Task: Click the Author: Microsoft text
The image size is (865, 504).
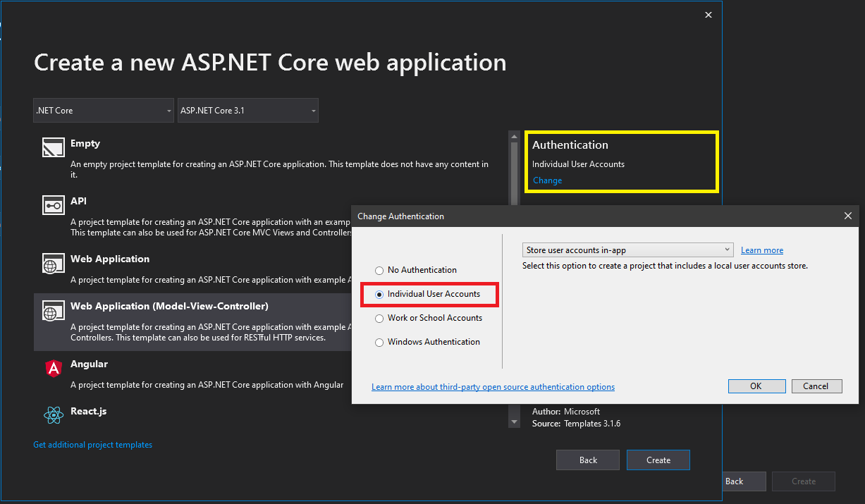Action: pyautogui.click(x=565, y=412)
